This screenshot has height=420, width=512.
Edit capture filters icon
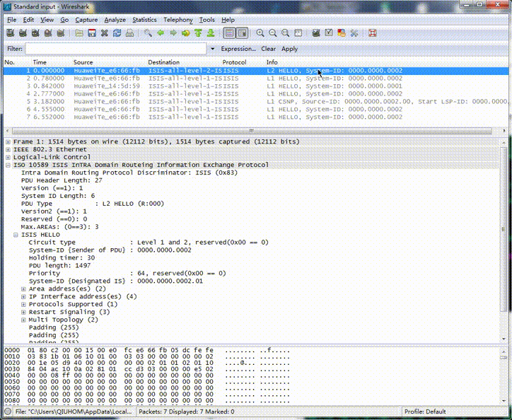[x=316, y=33]
